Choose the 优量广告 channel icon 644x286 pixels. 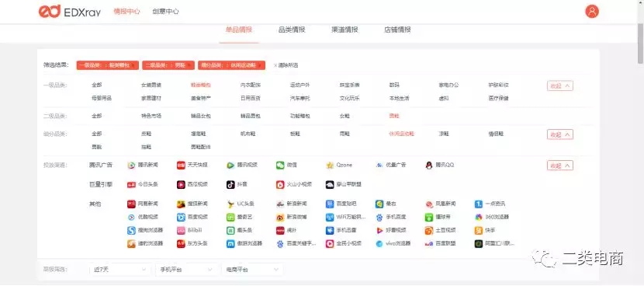[x=379, y=165]
